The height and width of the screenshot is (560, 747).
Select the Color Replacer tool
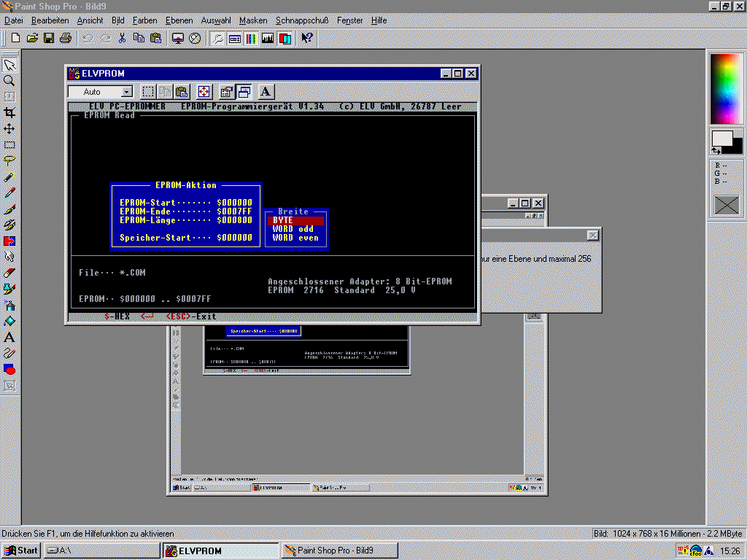(9, 241)
